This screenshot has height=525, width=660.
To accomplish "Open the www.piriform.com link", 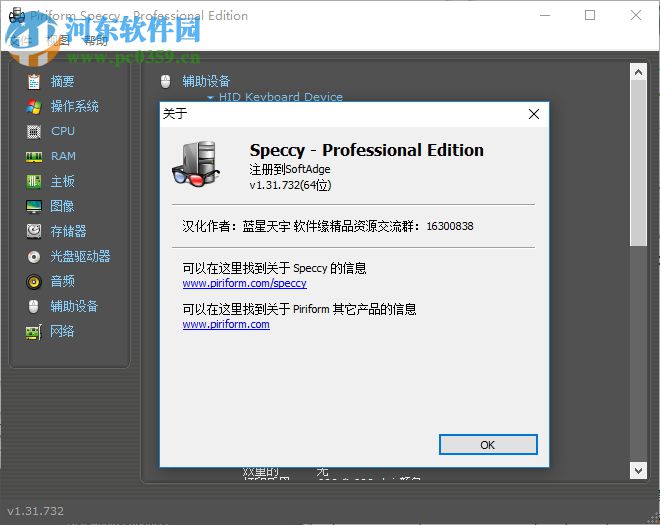I will coord(226,325).
